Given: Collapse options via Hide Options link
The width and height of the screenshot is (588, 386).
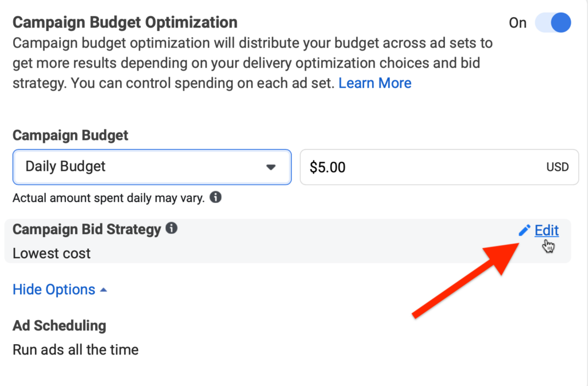Looking at the screenshot, I should [x=54, y=290].
